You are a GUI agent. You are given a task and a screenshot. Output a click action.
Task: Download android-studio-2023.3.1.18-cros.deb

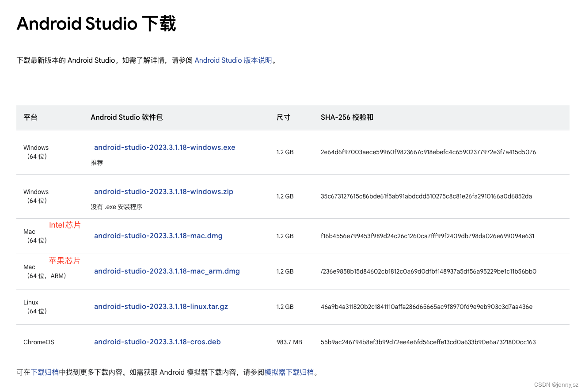pos(157,342)
